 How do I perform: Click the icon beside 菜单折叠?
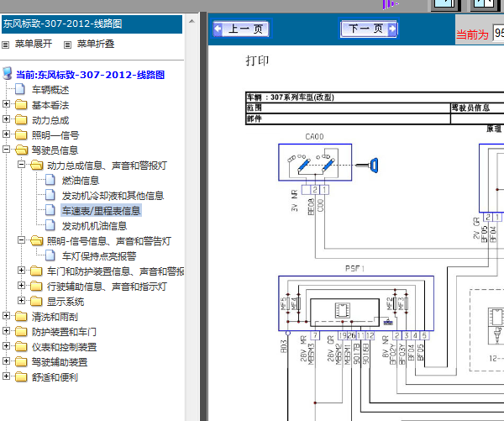67,45
